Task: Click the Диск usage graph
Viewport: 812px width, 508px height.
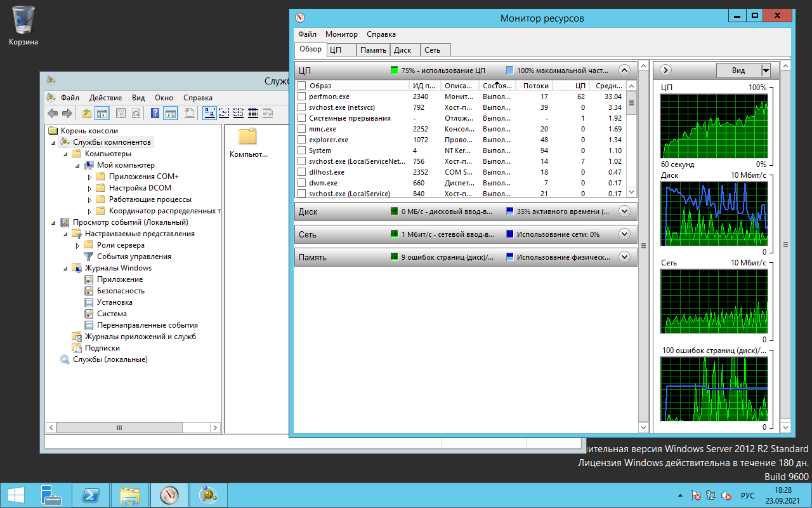Action: click(714, 213)
